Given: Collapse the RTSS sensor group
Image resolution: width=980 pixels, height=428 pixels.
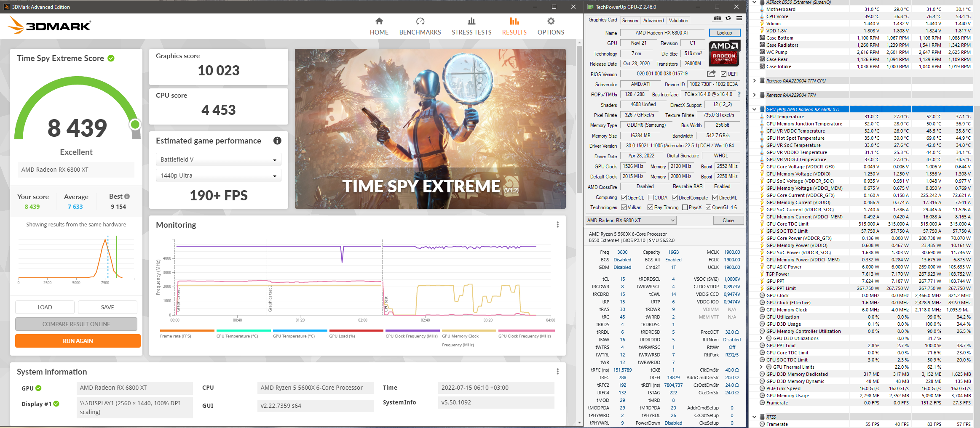Looking at the screenshot, I should tap(754, 417).
